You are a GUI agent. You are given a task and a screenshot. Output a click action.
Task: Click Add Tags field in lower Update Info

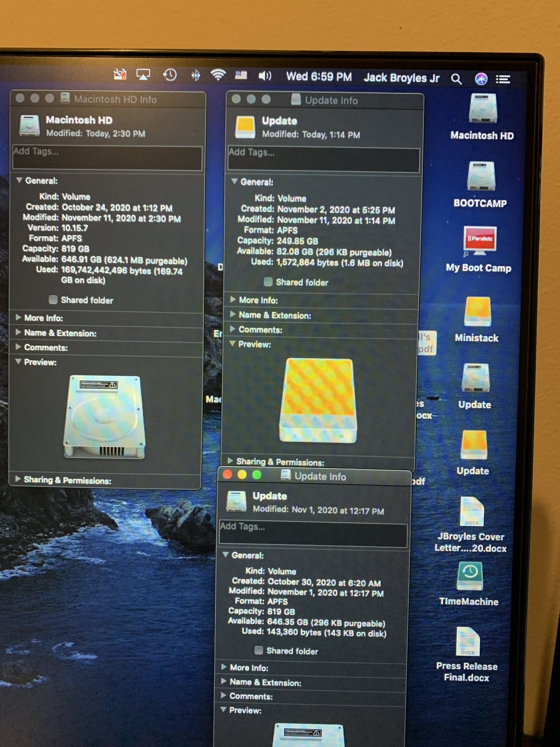pyautogui.click(x=313, y=533)
